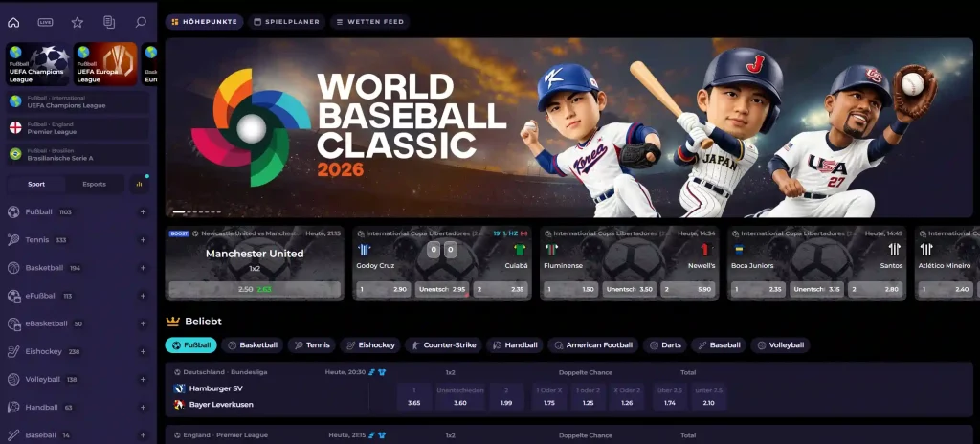Expand the Handball sport with plus

tap(143, 407)
